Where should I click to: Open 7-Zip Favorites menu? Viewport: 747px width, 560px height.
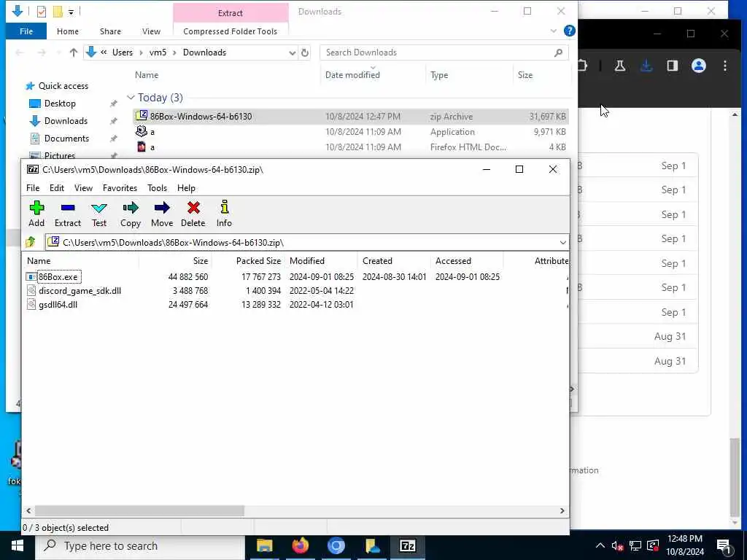(120, 188)
